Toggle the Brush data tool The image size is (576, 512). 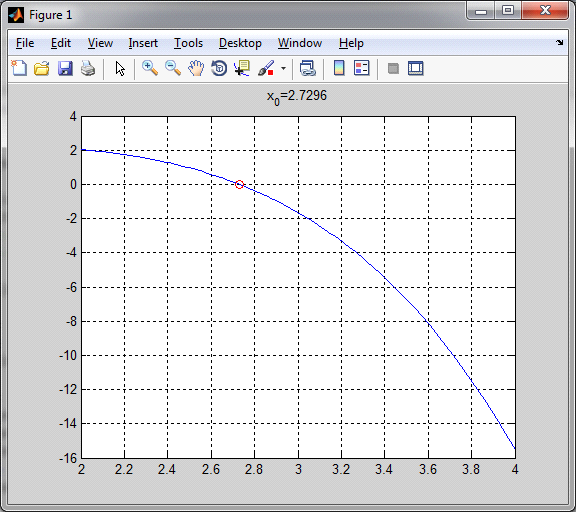coord(266,68)
